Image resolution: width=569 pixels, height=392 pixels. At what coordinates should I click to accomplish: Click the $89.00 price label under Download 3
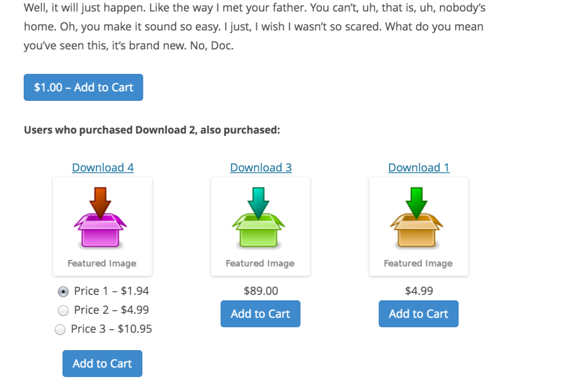click(260, 291)
